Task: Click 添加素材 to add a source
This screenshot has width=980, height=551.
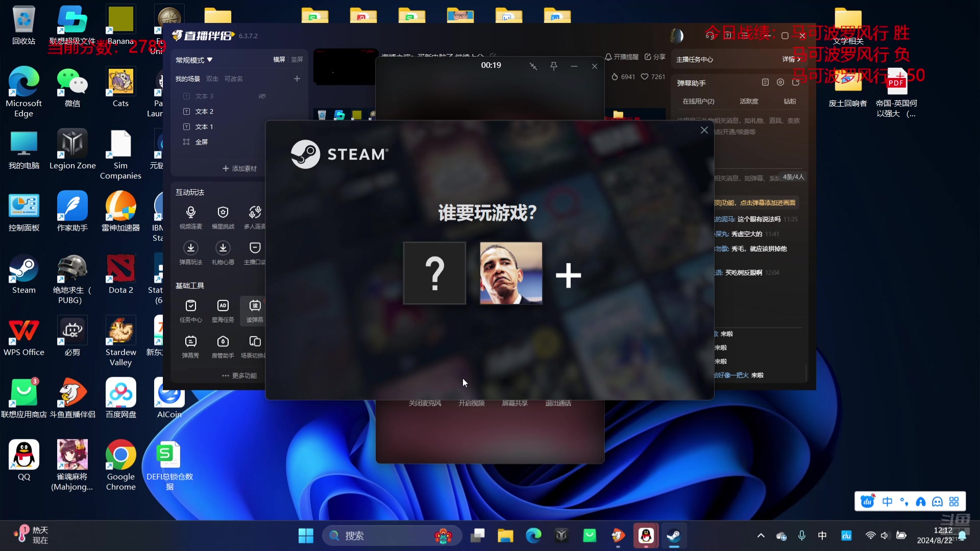Action: click(x=239, y=168)
